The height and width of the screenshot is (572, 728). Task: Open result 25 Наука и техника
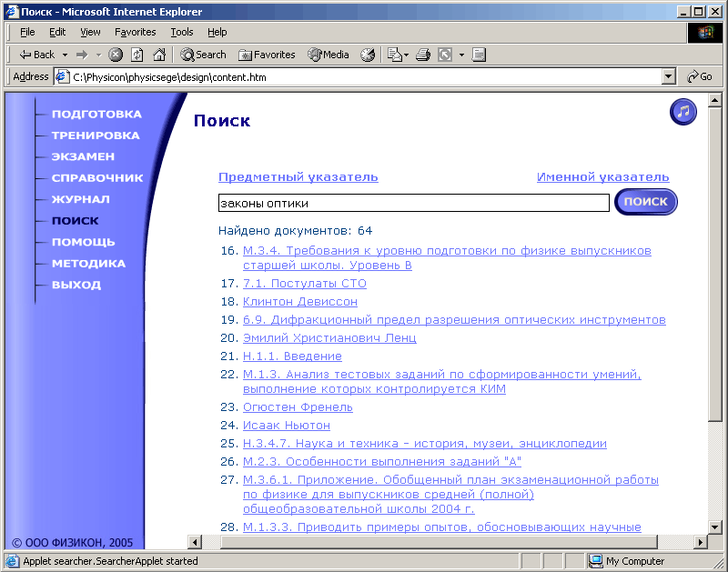tap(425, 444)
